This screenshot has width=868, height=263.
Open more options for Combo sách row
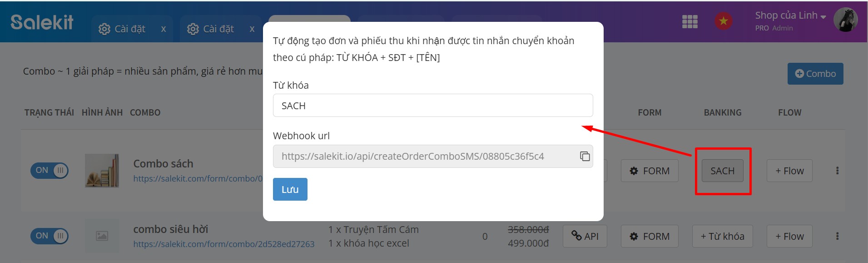837,171
